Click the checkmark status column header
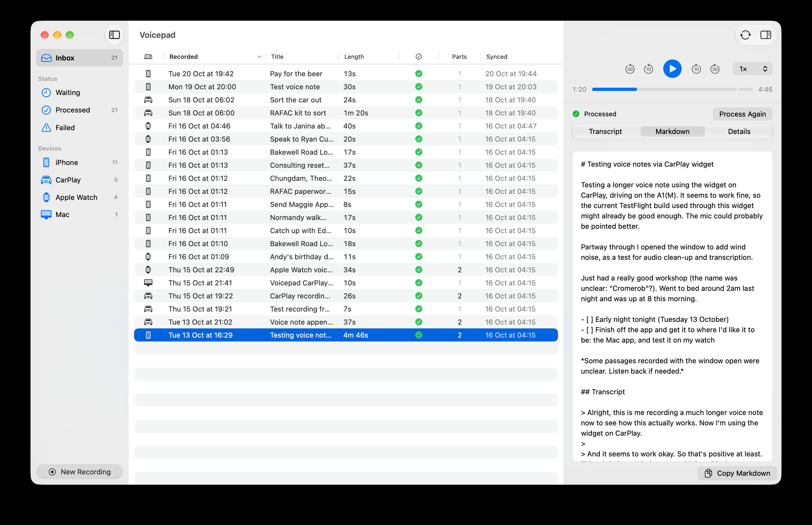 (419, 57)
